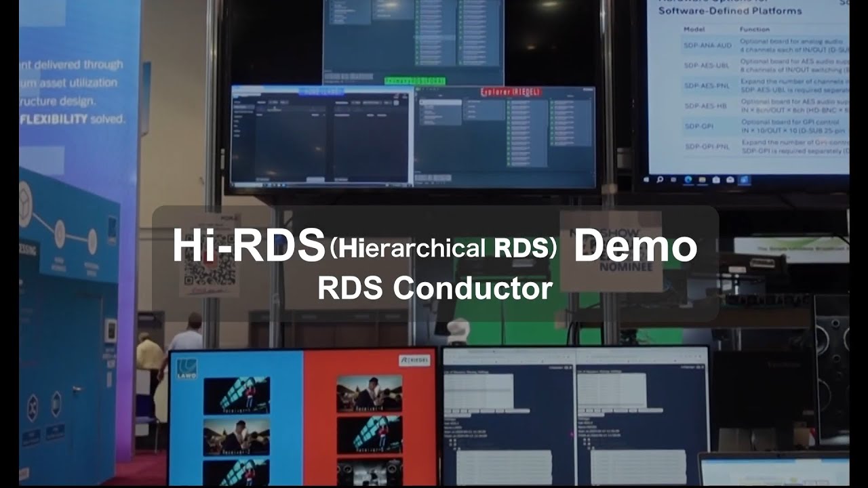Viewport: 868px width, 488px height.
Task: Click the Function column header
Action: (x=755, y=30)
